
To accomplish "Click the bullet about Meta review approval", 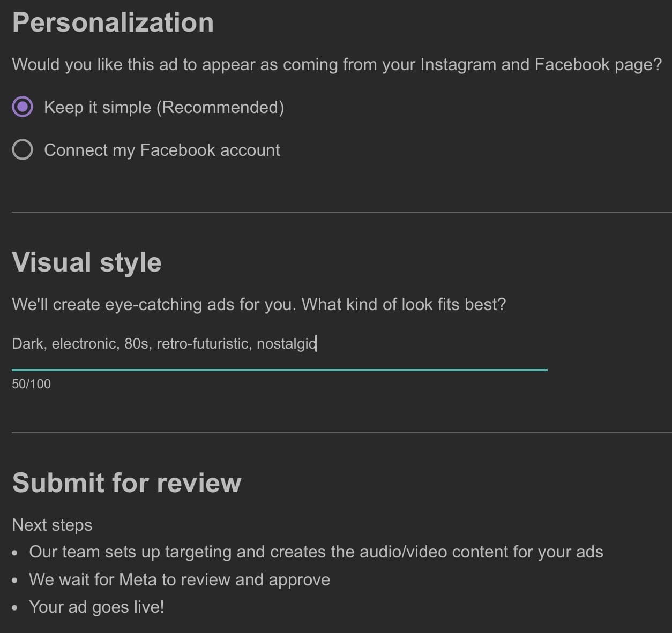I will pos(179,579).
